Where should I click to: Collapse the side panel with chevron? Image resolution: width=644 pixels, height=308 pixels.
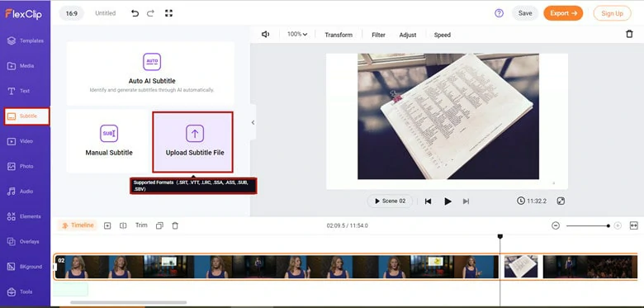tap(253, 122)
